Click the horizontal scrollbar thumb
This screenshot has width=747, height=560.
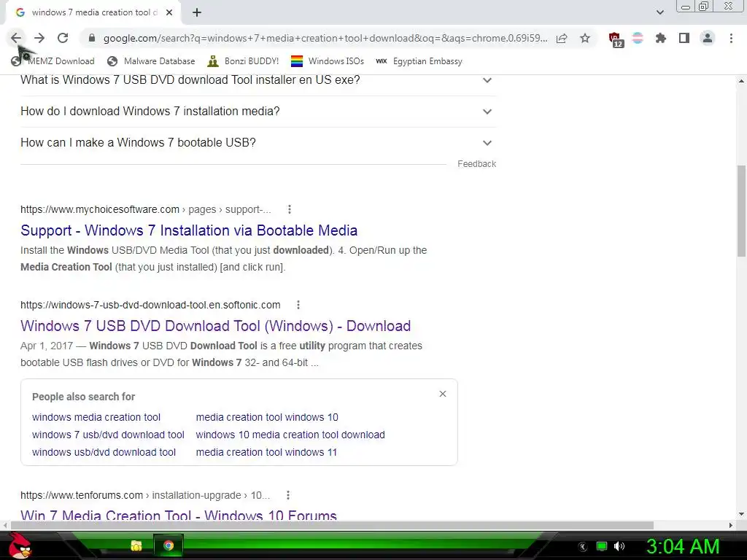(332, 525)
